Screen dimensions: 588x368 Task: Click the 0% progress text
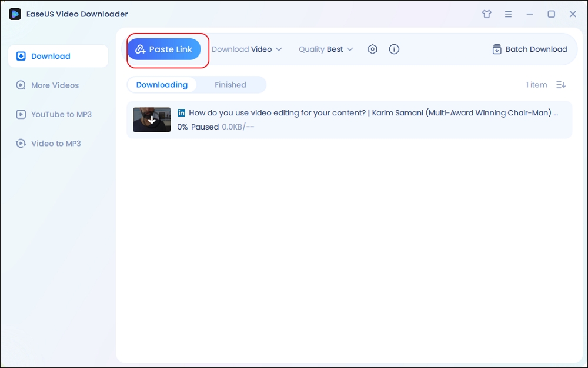(x=182, y=127)
